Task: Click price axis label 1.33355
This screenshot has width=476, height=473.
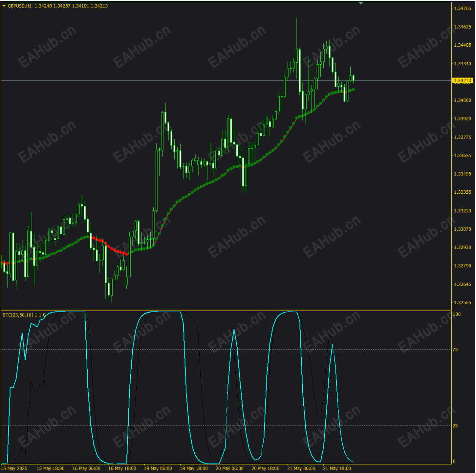Action: [462, 192]
